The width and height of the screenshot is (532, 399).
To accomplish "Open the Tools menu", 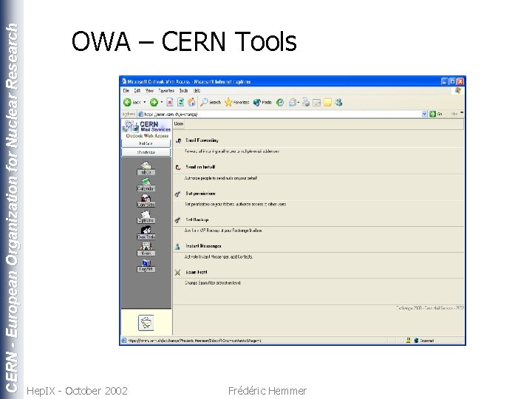I will pos(183,91).
